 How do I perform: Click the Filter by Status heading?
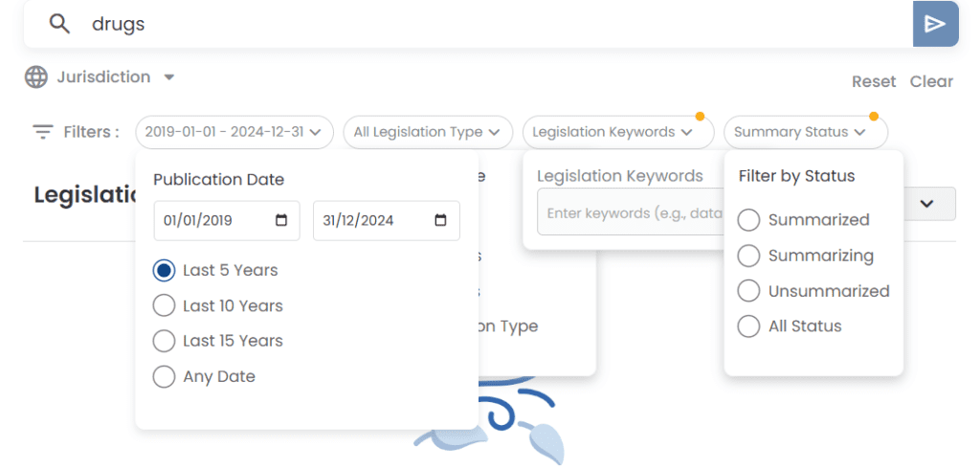[x=796, y=176]
